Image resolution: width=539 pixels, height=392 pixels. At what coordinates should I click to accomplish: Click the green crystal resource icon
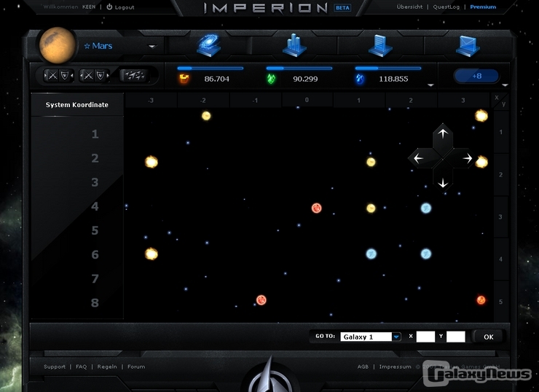(272, 79)
